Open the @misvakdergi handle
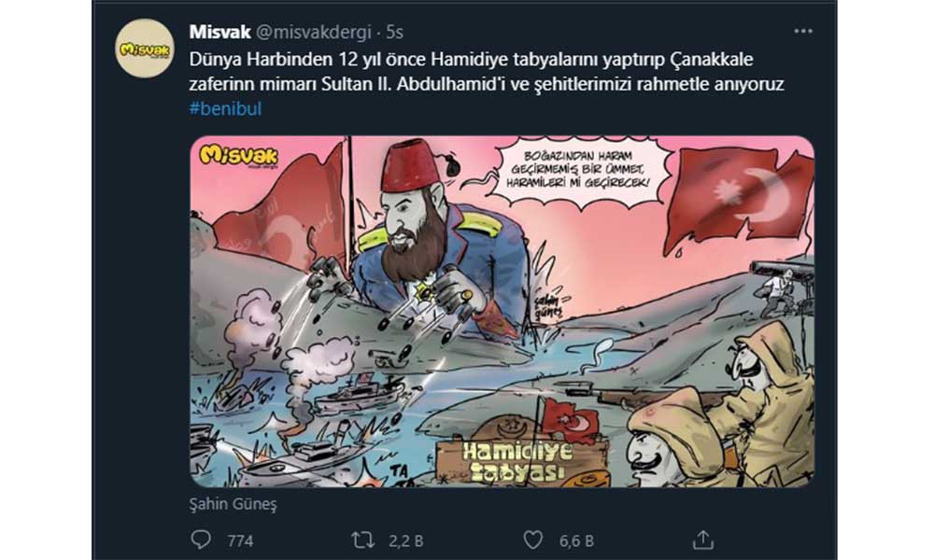 coord(313,32)
